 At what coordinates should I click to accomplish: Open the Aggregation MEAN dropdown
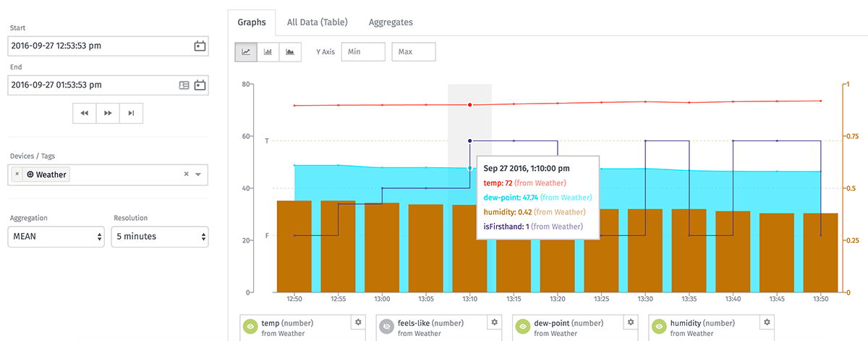pos(56,236)
